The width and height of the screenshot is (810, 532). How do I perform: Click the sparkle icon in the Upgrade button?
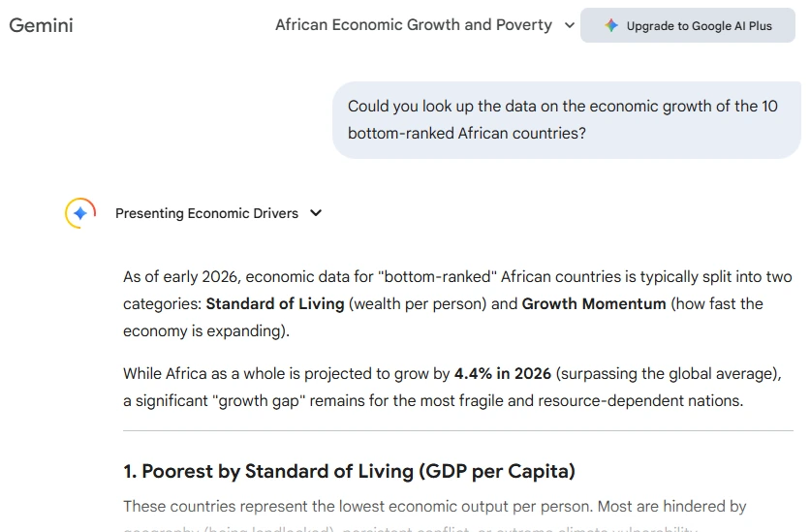point(611,26)
